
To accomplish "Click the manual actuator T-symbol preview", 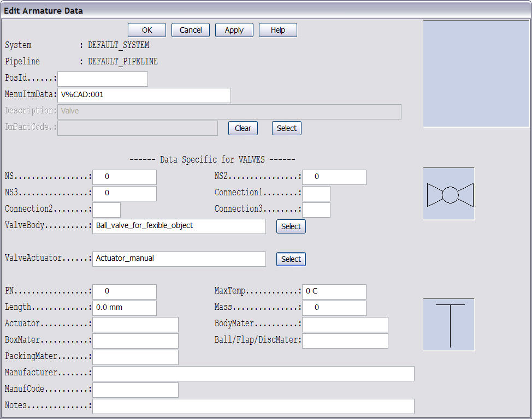I will [x=449, y=325].
